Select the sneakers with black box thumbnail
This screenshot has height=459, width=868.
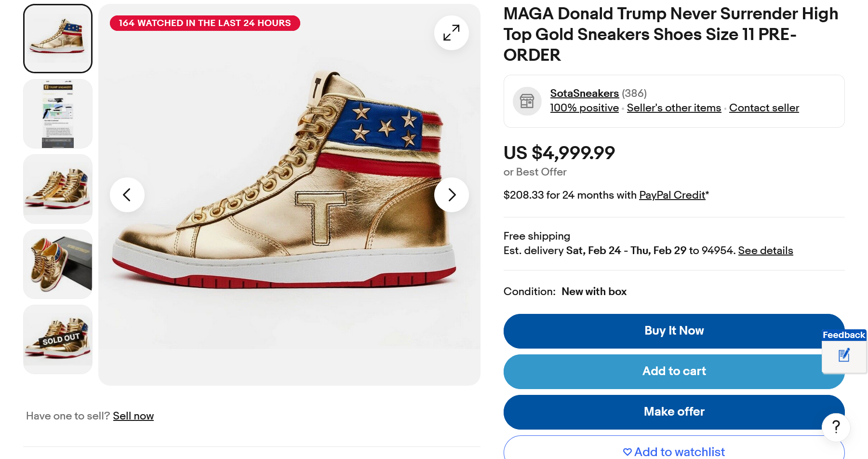coord(58,264)
